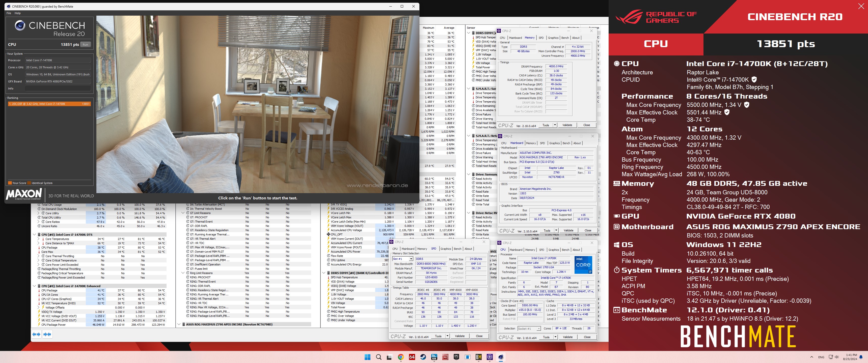Open Epic Games Launcher from the taskbar
The height and width of the screenshot is (363, 868).
456,357
